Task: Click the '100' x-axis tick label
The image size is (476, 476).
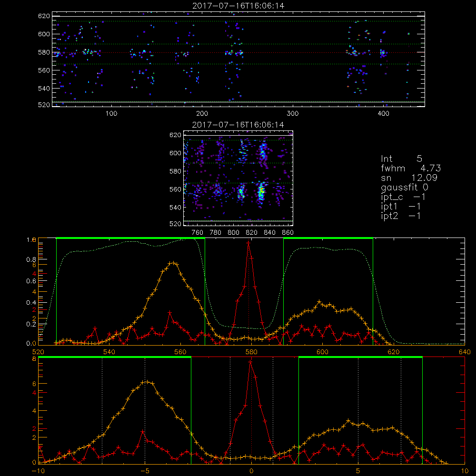Action: pos(111,114)
